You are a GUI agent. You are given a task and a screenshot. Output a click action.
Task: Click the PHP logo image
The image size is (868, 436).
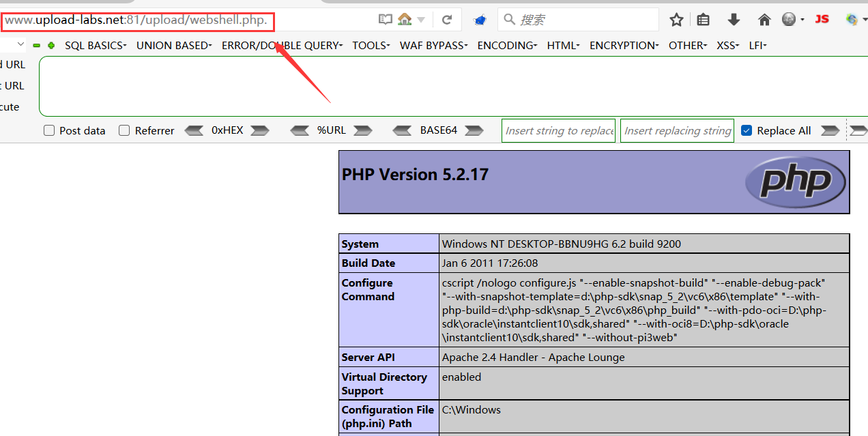(795, 182)
